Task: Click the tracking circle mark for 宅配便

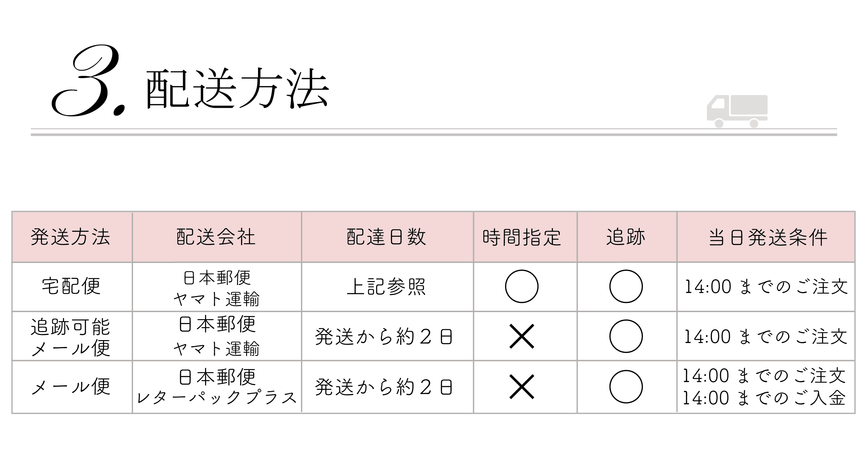Action: pos(626,286)
